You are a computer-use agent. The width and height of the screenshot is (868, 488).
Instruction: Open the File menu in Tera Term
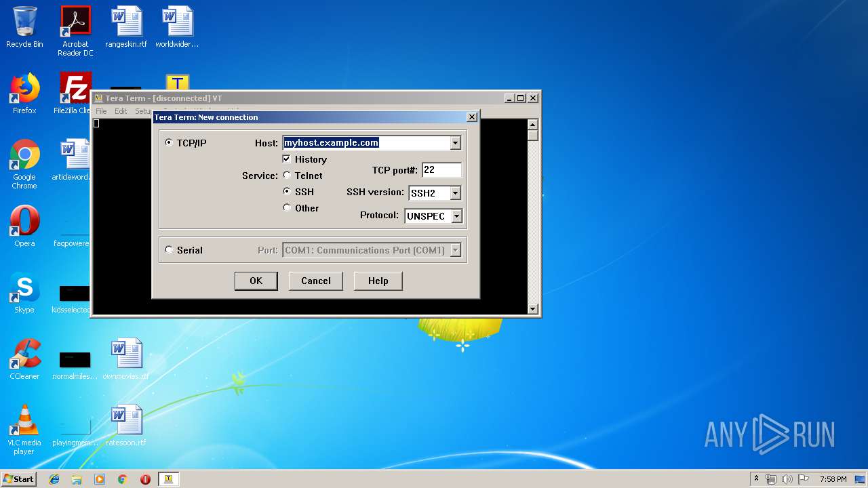point(101,111)
